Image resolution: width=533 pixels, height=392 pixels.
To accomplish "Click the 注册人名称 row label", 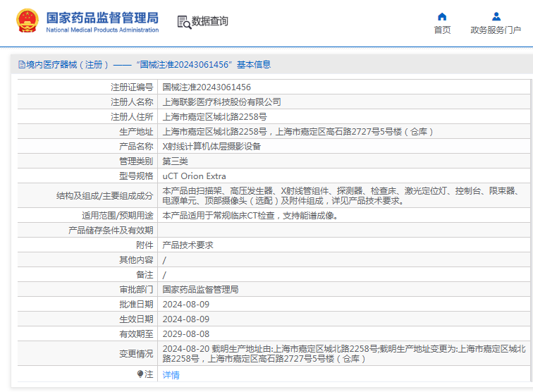I will (x=132, y=102).
